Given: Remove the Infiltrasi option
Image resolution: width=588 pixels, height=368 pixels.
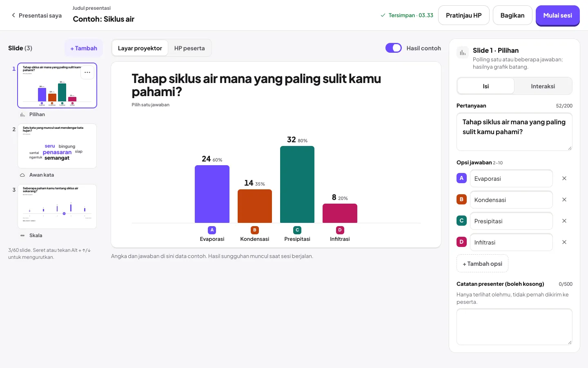Looking at the screenshot, I should click(x=564, y=242).
